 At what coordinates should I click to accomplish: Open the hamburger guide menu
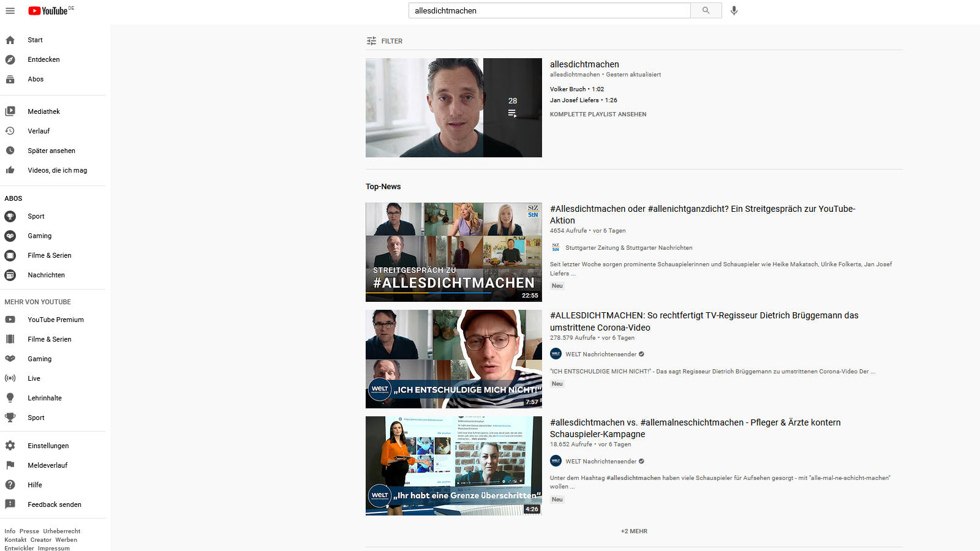10,10
